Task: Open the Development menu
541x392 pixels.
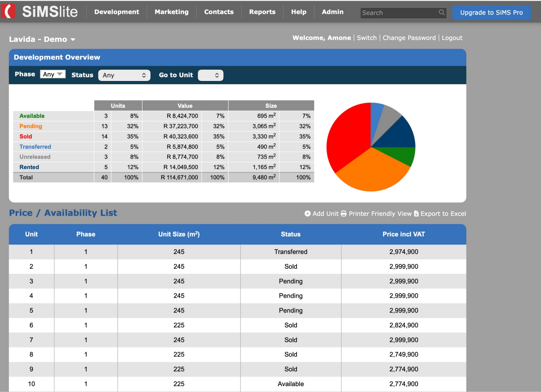Action: click(117, 12)
